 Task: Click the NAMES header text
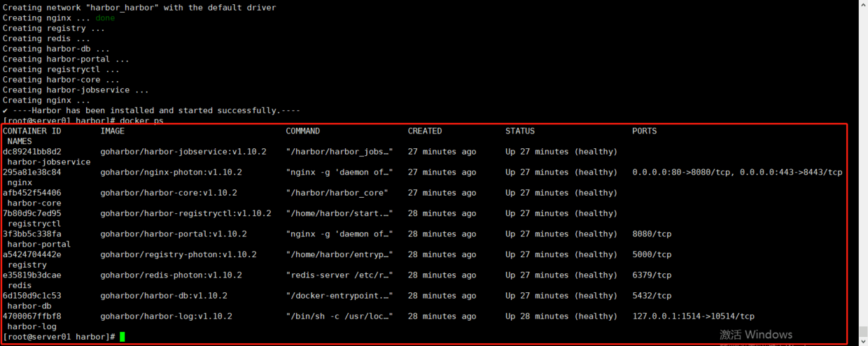coord(20,141)
